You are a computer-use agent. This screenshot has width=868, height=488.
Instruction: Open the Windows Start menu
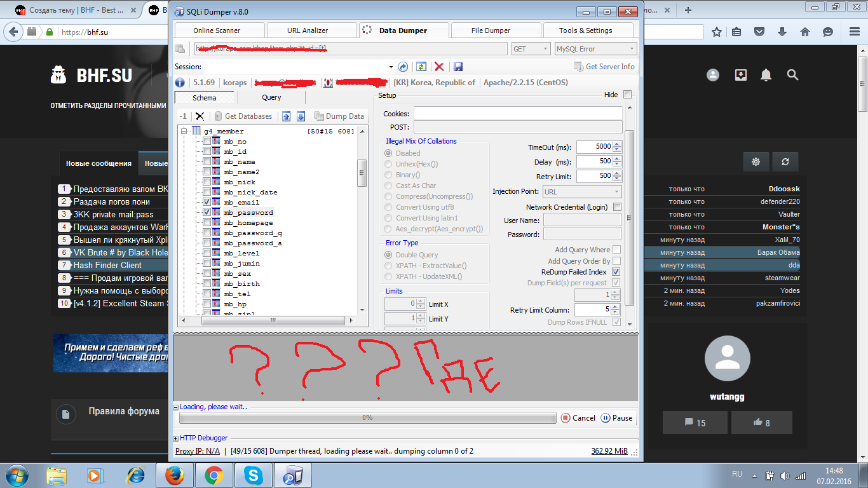(x=17, y=475)
